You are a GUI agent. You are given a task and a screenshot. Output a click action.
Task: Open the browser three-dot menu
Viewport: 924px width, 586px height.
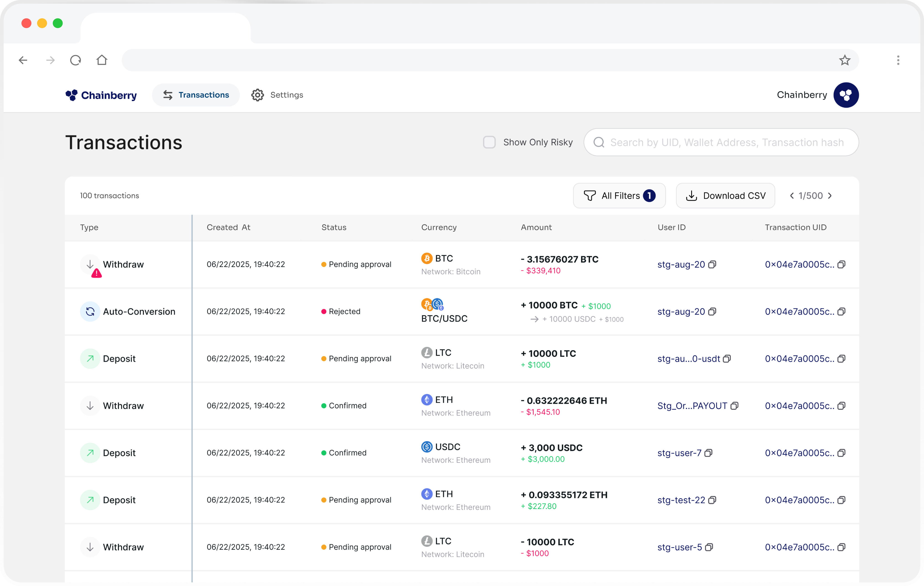898,60
